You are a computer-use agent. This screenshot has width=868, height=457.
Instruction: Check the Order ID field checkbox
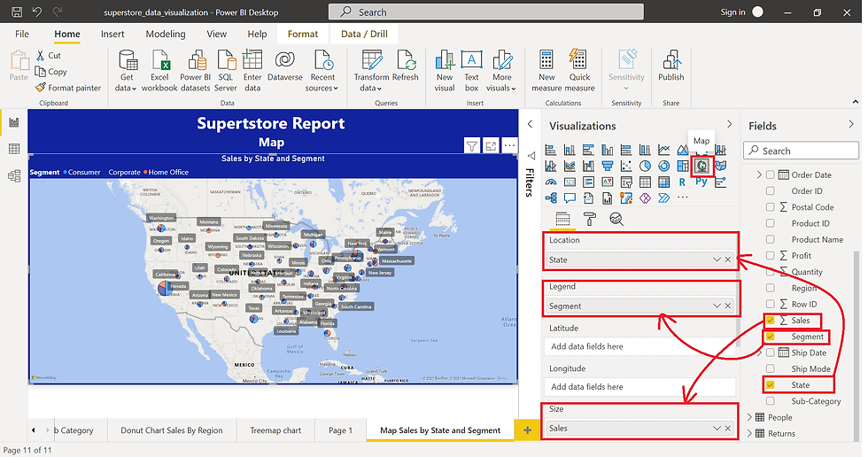(x=770, y=191)
